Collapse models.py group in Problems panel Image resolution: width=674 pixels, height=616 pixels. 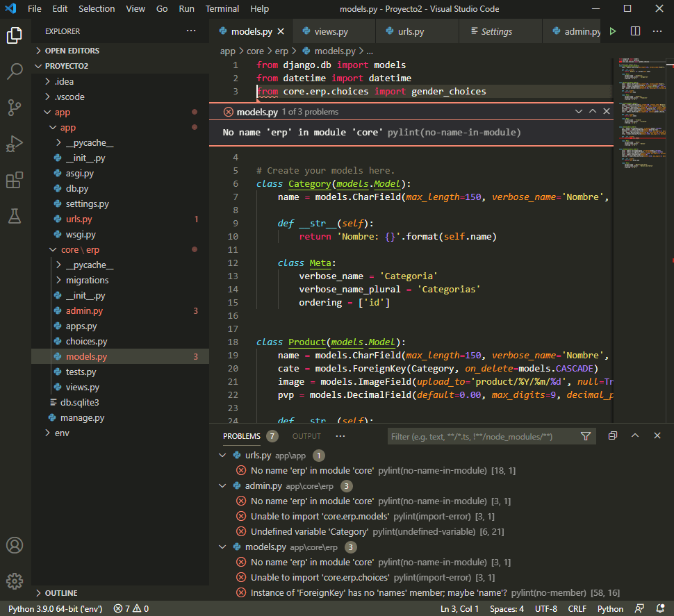(x=222, y=547)
